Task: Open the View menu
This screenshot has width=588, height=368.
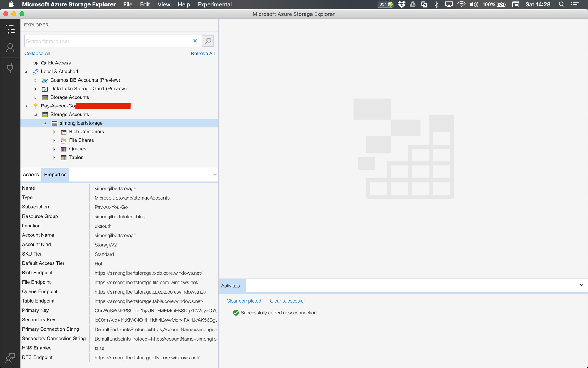Action: [x=164, y=4]
